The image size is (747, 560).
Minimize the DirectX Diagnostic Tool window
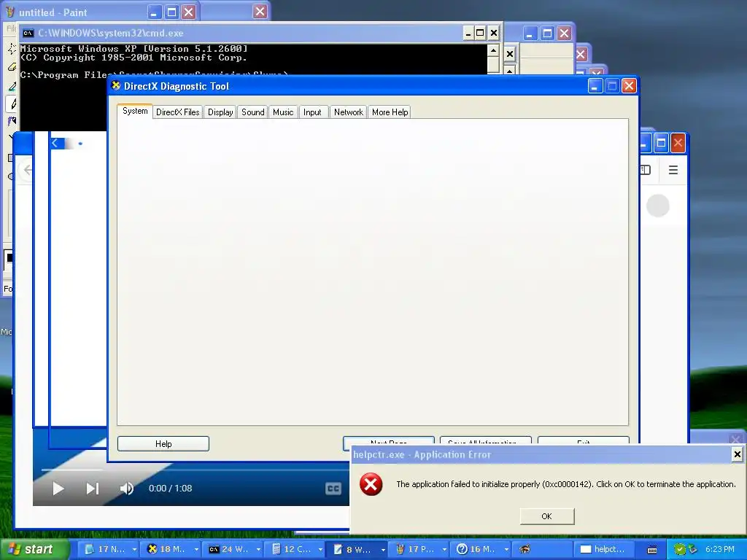pos(595,86)
